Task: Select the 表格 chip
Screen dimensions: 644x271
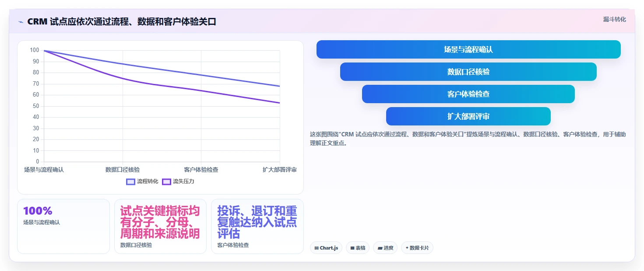Action: pos(358,248)
